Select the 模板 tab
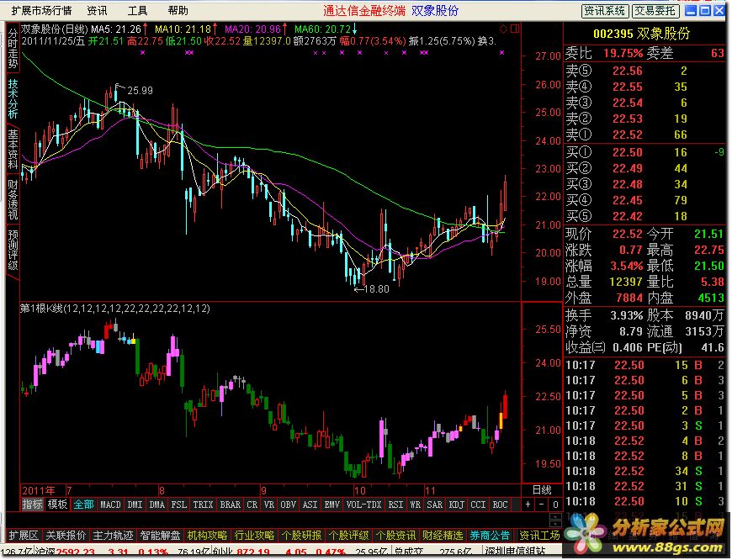Screen dimensions: 732x560 (58, 505)
